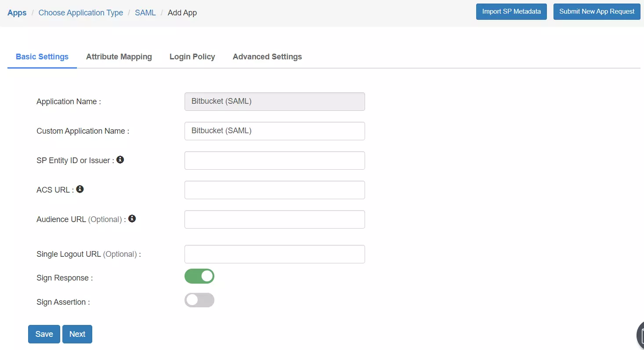
Task: Click the Custom Application Name field
Action: (274, 131)
